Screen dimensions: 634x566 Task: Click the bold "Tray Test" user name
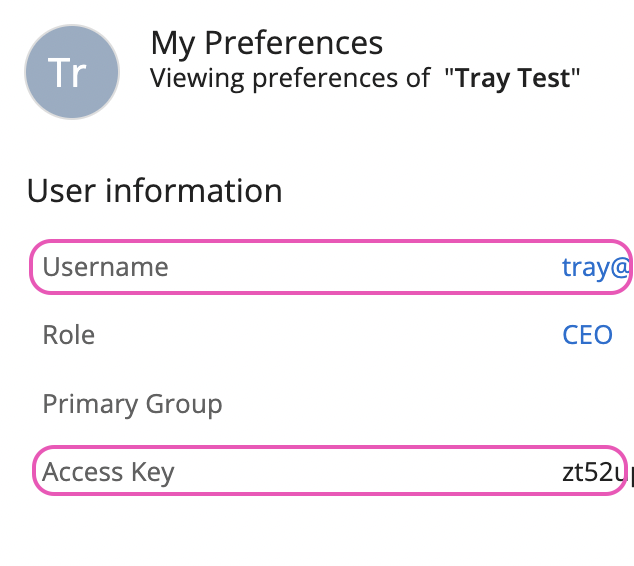[514, 78]
